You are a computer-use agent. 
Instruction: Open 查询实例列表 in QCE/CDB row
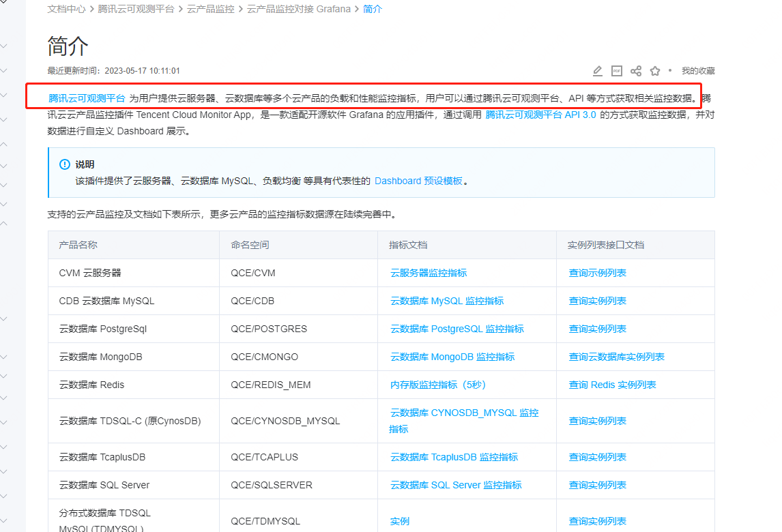point(598,301)
